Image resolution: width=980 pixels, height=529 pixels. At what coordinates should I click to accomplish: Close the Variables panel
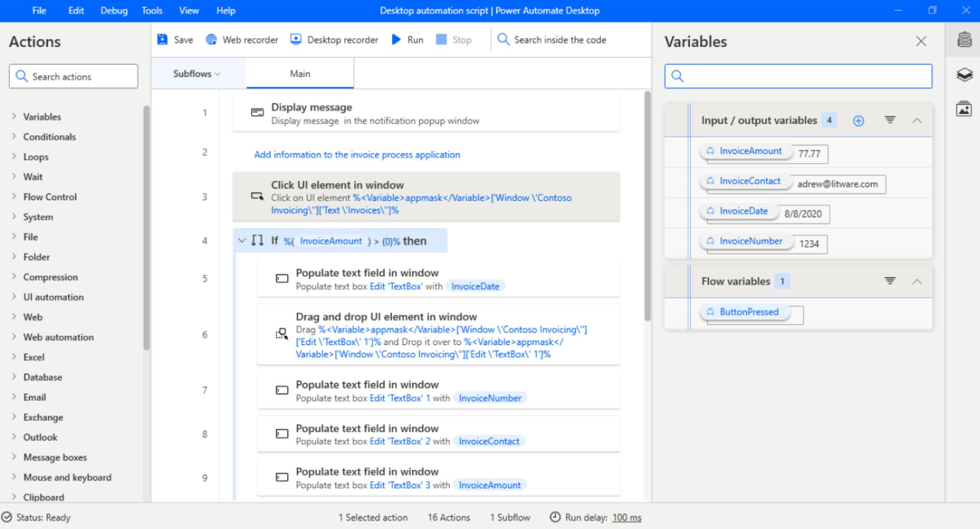pos(921,41)
